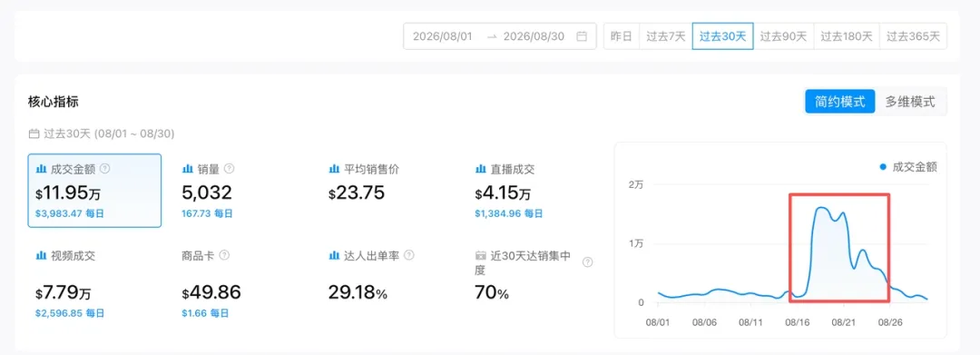
Task: Select the 平均销售价 metric card
Action: coord(387,191)
